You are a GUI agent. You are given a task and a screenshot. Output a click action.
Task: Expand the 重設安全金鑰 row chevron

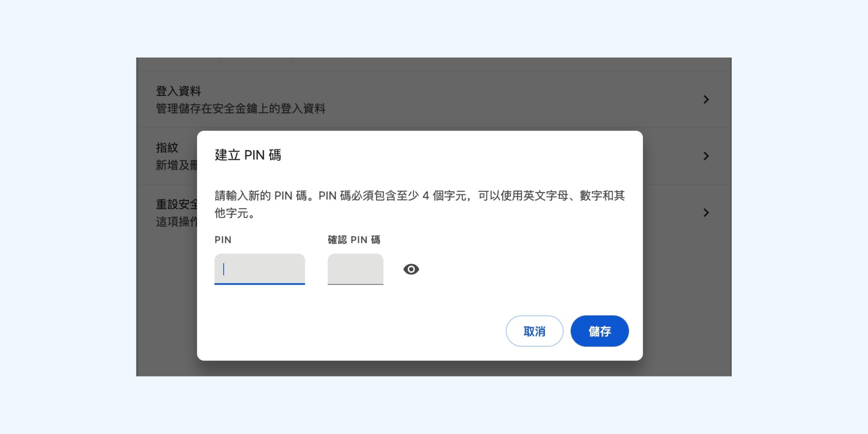tap(706, 213)
